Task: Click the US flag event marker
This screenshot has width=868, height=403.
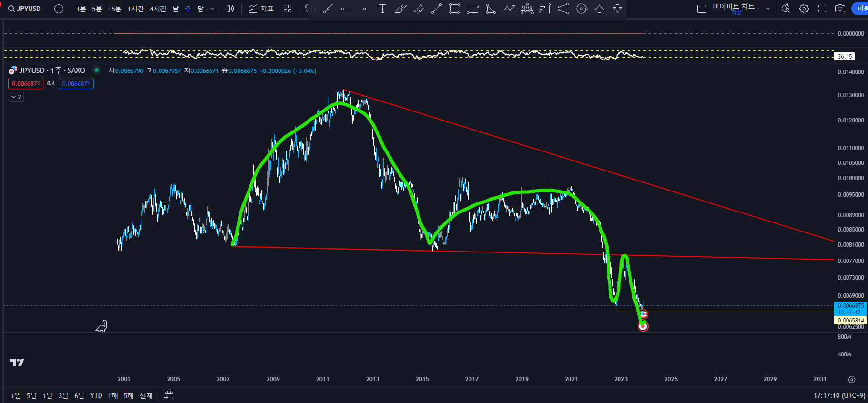Action: [x=643, y=314]
